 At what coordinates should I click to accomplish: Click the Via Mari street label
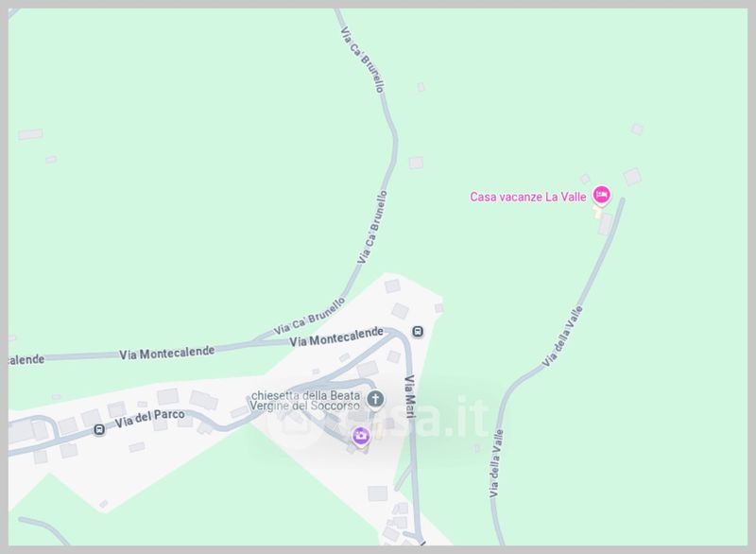[x=409, y=397]
